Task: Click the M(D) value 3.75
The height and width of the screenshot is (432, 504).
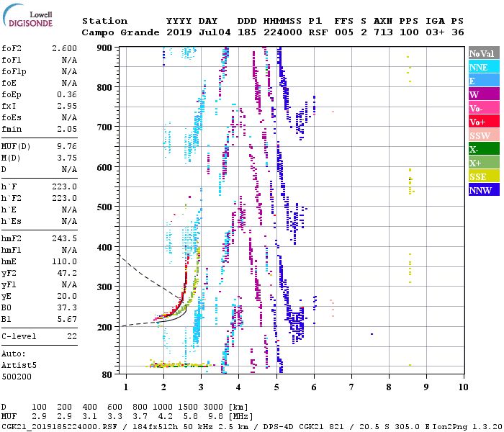Action: 67,158
